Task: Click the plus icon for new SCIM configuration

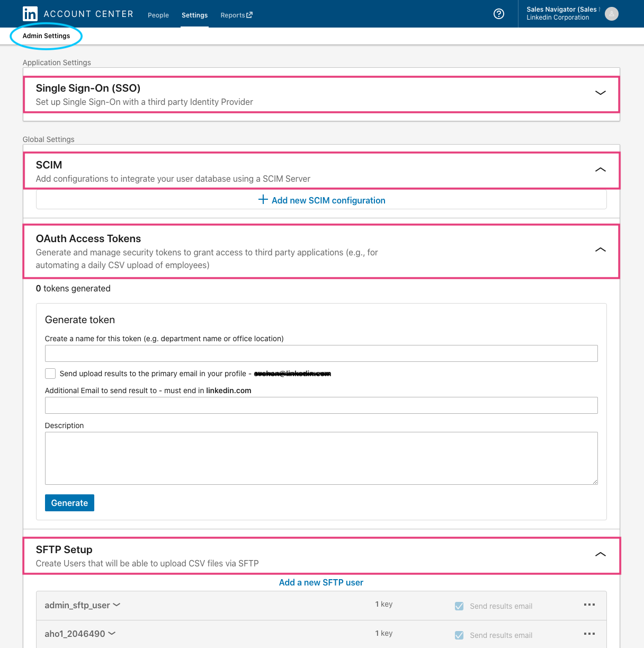Action: point(263,199)
